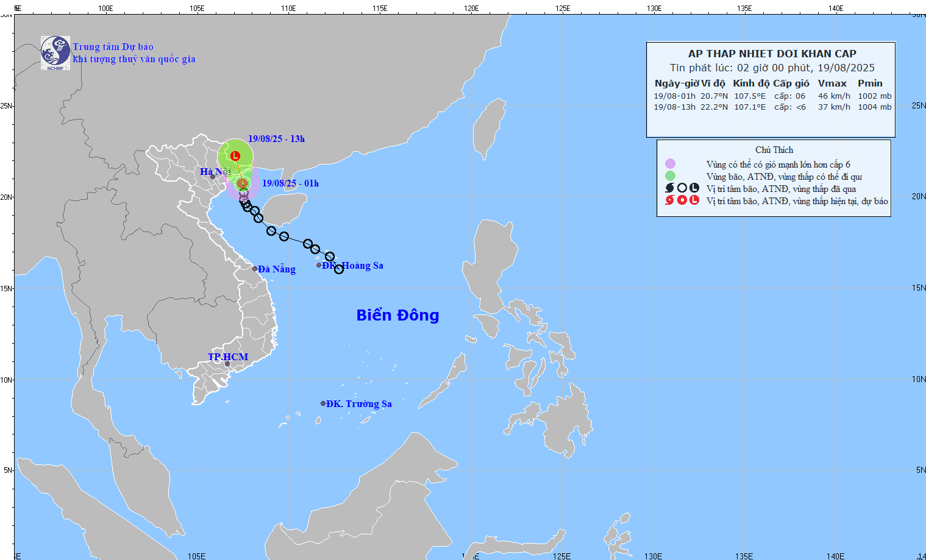
Task: Click the red filled circle legend icon
Action: pyautogui.click(x=682, y=200)
